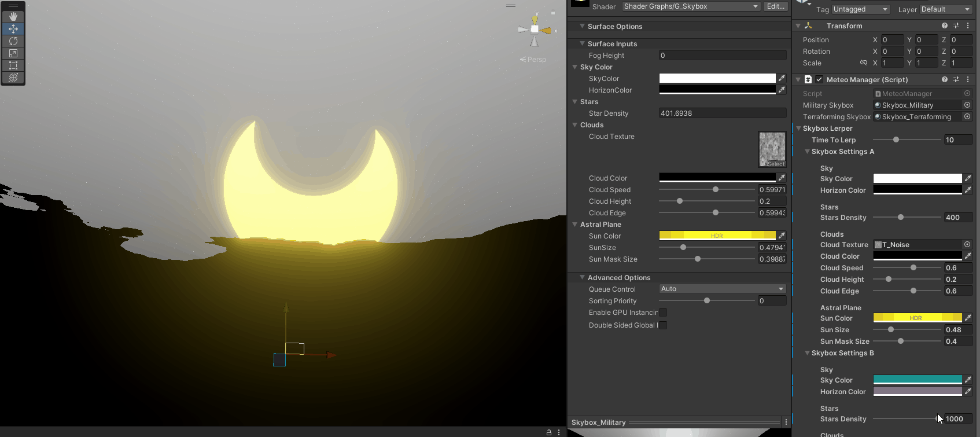Open the Shader dropdown
This screenshot has height=437, width=980.
691,6
